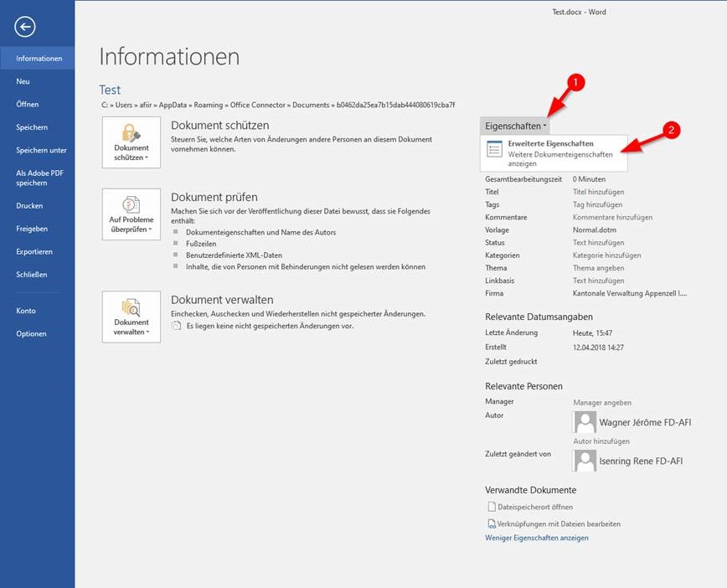
Task: Click Autor hinzufügen field
Action: (x=601, y=441)
